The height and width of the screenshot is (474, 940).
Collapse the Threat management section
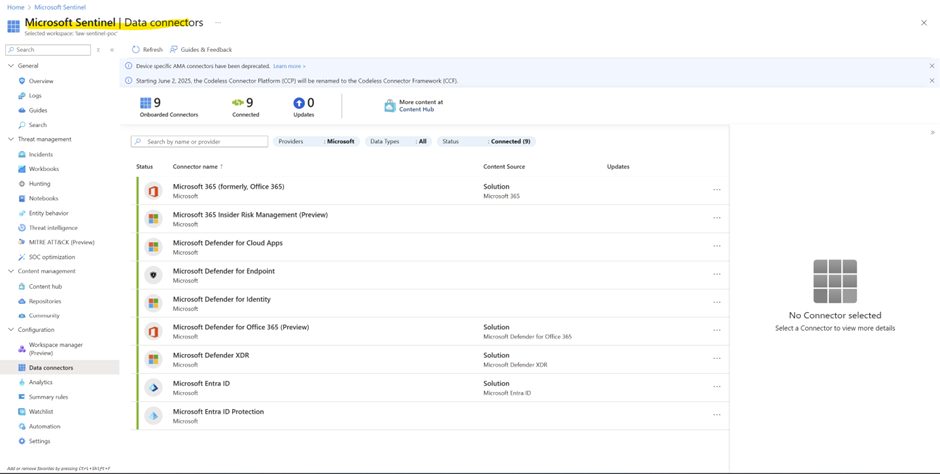pyautogui.click(x=11, y=139)
